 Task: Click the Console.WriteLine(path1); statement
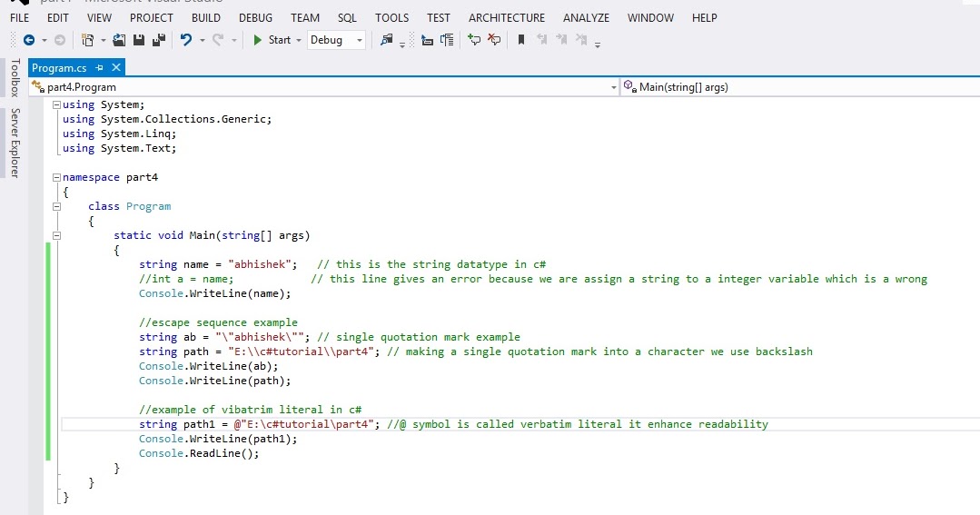[x=218, y=439]
